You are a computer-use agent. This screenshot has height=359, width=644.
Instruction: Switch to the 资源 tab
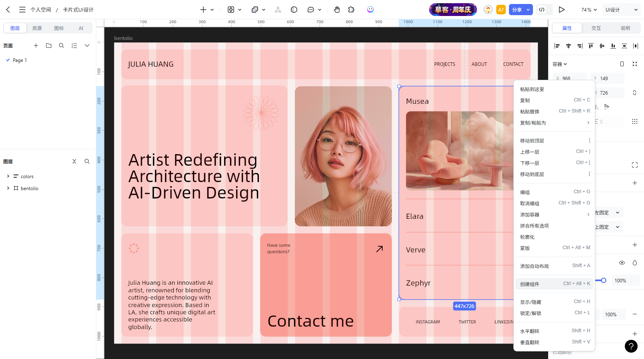[x=37, y=28]
